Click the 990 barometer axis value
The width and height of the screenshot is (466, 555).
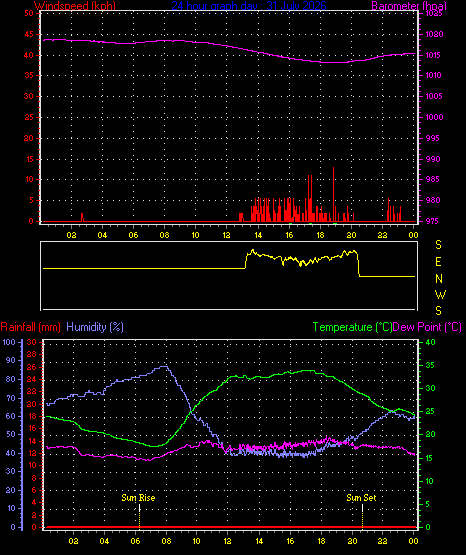433,159
